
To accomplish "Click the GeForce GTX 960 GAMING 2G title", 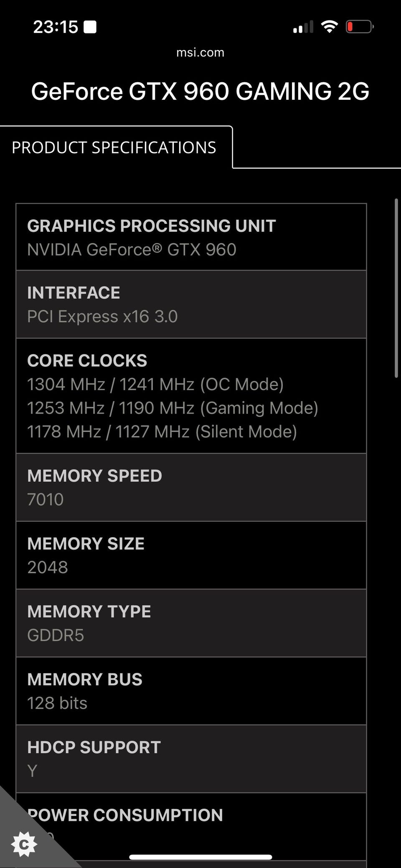I will coord(200,91).
